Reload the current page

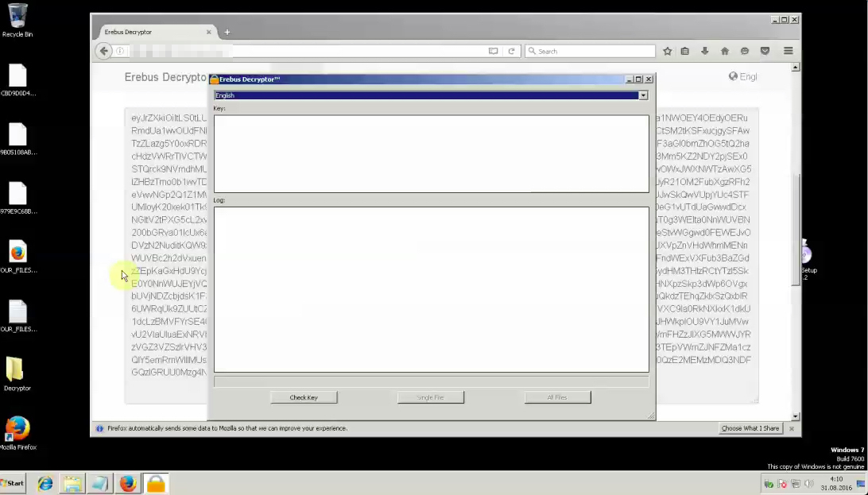coord(512,51)
